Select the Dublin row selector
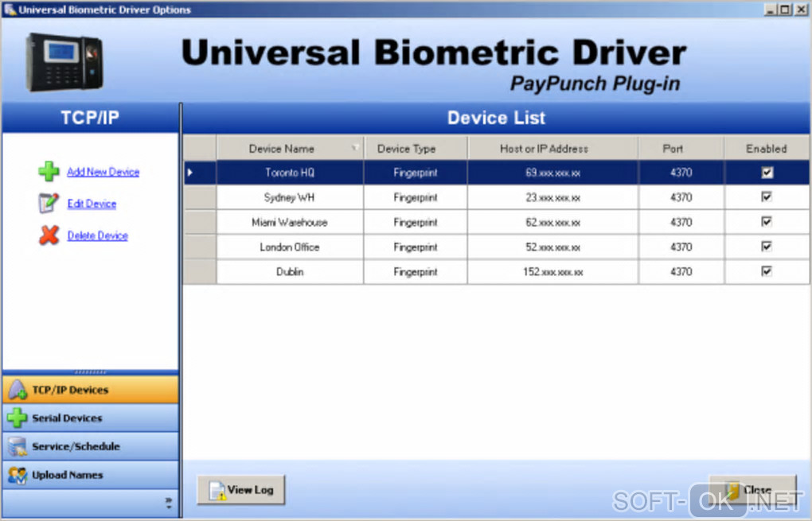812x521 pixels. pyautogui.click(x=200, y=271)
